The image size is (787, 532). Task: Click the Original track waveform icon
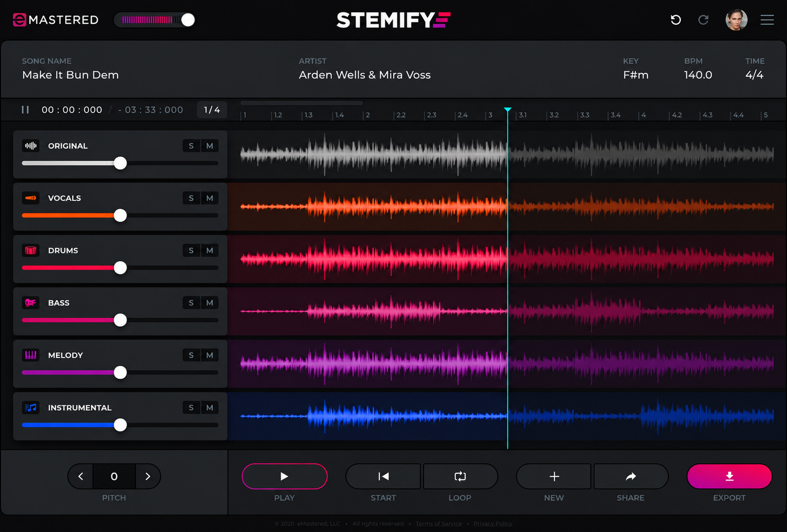tap(31, 146)
